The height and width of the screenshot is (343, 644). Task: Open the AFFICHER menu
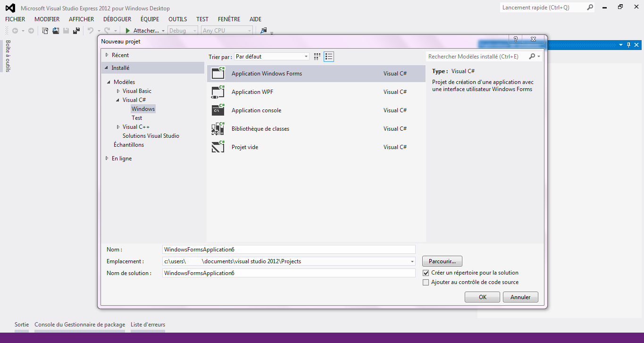82,19
